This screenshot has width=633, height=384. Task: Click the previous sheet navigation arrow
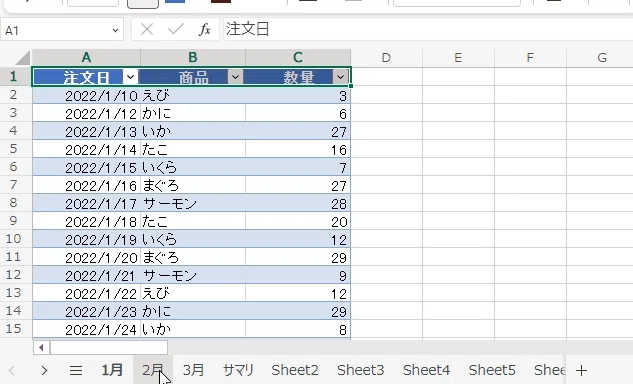point(12,370)
